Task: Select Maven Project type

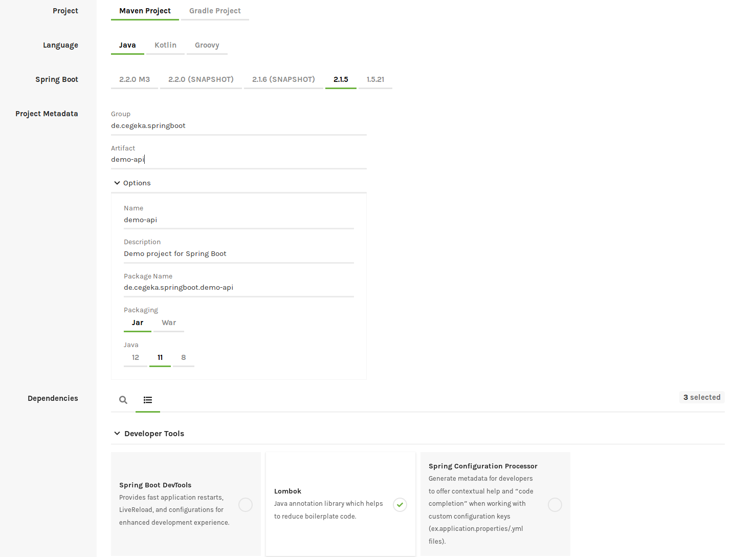Action: pos(145,11)
